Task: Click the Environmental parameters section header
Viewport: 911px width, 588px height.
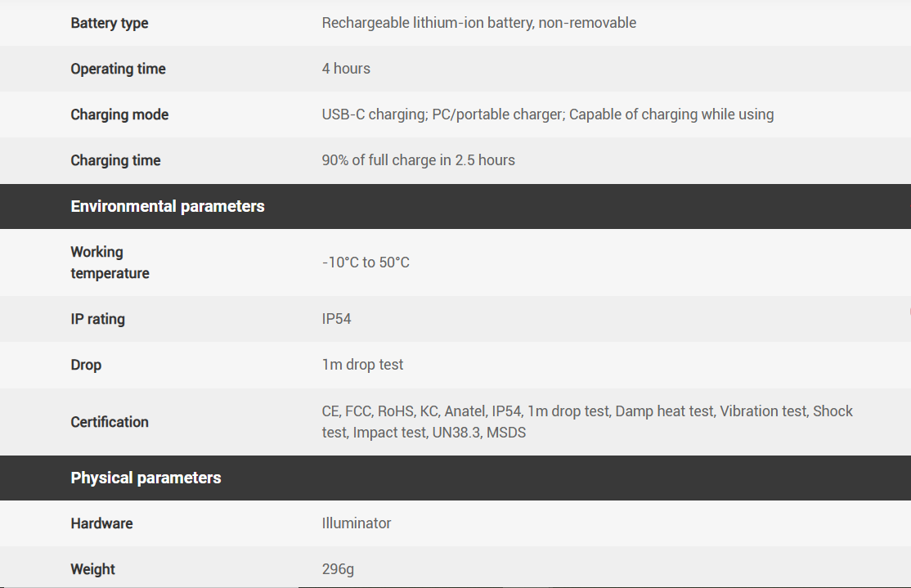Action: point(168,206)
